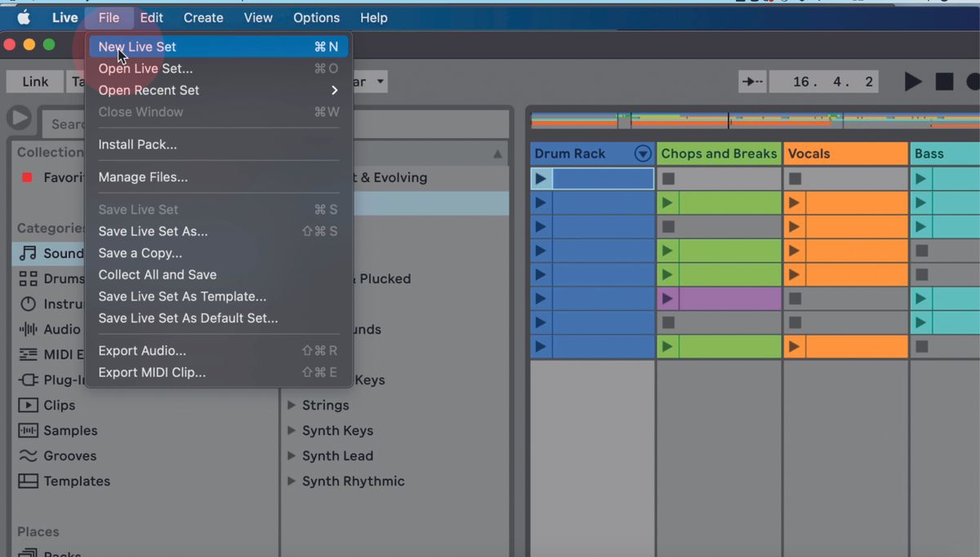Choose Save Live Set As Template...
Screen dimensions: 980x557
pyautogui.click(x=219, y=296)
